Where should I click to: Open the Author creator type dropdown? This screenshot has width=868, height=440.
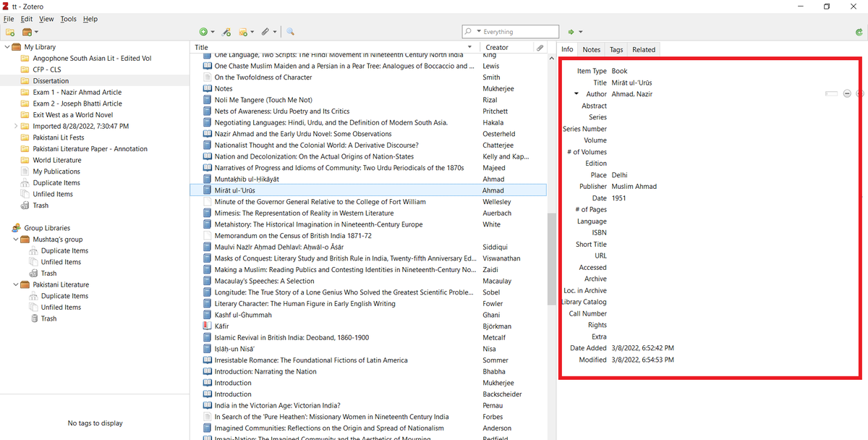576,94
